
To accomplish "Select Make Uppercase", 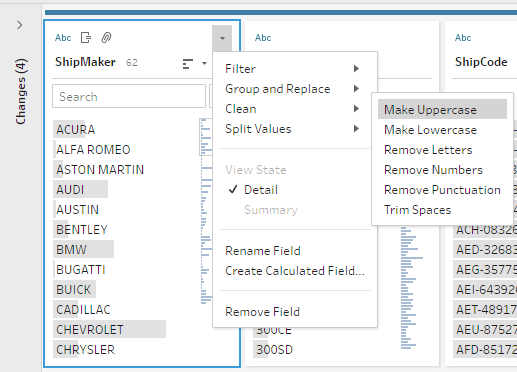I will coord(442,109).
